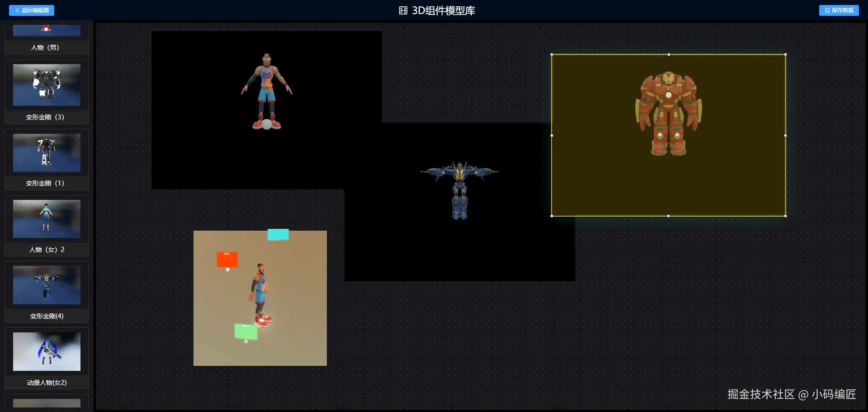Click the 变形金刚（1） label text
This screenshot has height=412, width=868.
click(x=45, y=183)
